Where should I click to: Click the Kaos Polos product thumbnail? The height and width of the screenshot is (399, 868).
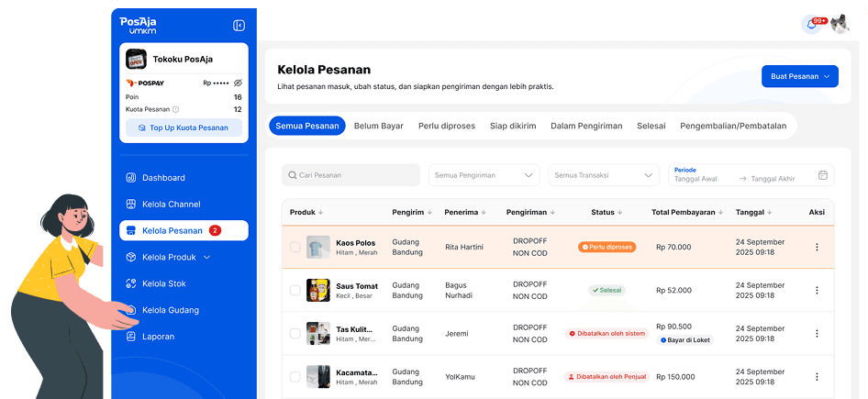tap(318, 248)
